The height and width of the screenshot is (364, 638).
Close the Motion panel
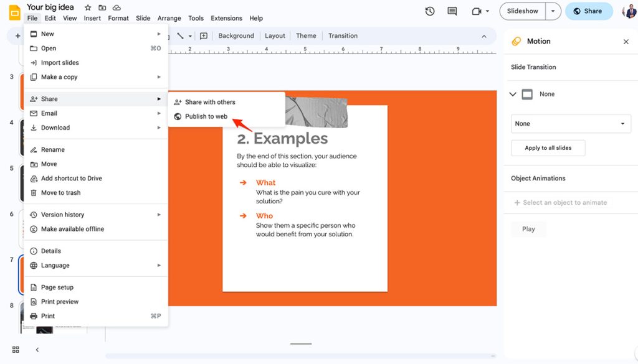click(626, 41)
